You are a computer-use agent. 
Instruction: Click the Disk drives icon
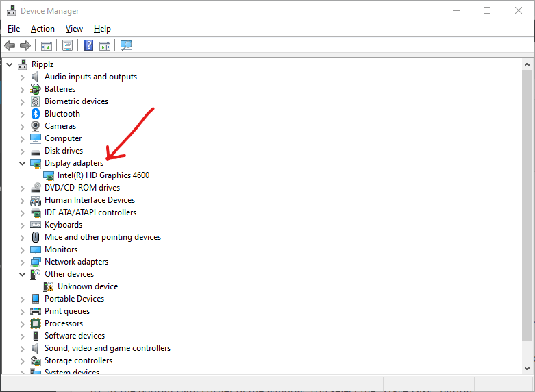pos(36,151)
